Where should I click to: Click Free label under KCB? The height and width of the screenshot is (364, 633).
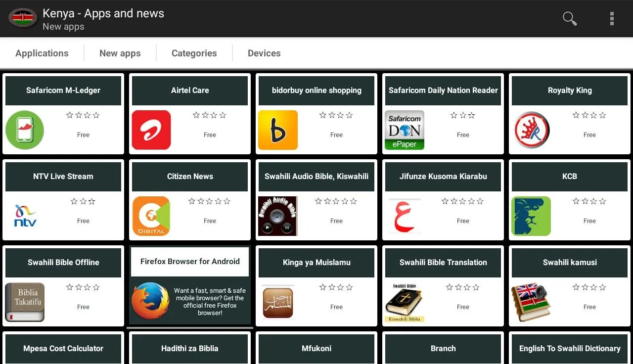589,221
